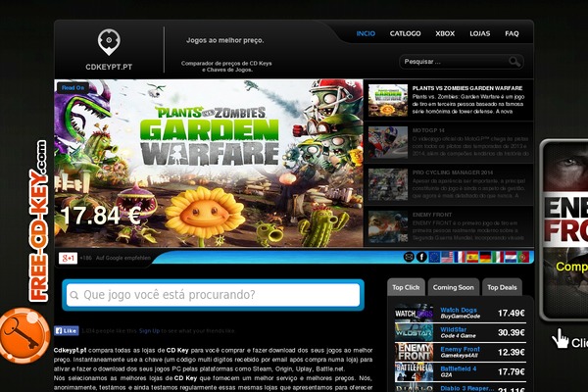Image resolution: width=588 pixels, height=392 pixels.
Task: Open the Cdkeypt.pt link in description
Action: pos(71,351)
